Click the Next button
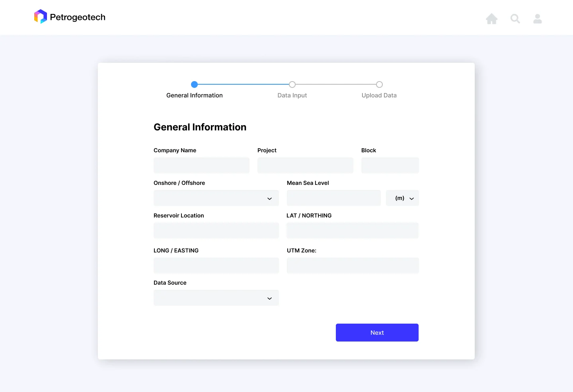Screen dimensions: 573x392 pos(377,332)
